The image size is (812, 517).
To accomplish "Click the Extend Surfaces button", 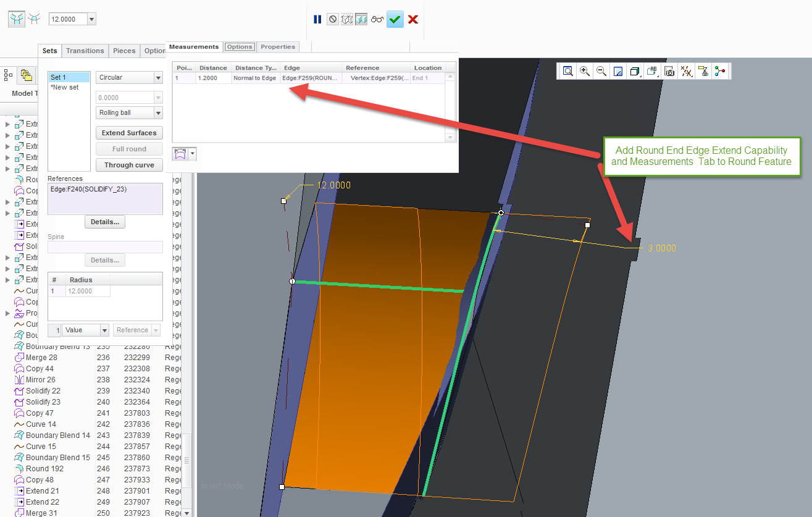I will 129,133.
